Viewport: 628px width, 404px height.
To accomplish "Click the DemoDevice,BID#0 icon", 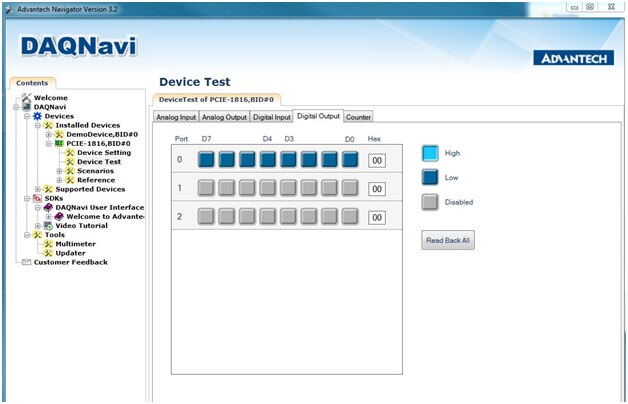I will coord(59,135).
